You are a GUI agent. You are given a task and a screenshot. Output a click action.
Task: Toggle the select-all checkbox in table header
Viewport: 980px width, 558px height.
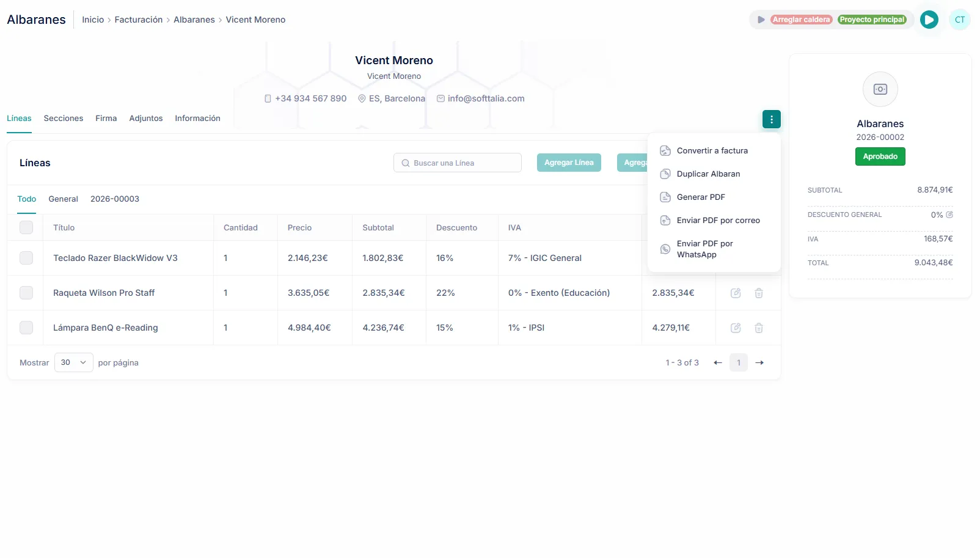coord(26,227)
